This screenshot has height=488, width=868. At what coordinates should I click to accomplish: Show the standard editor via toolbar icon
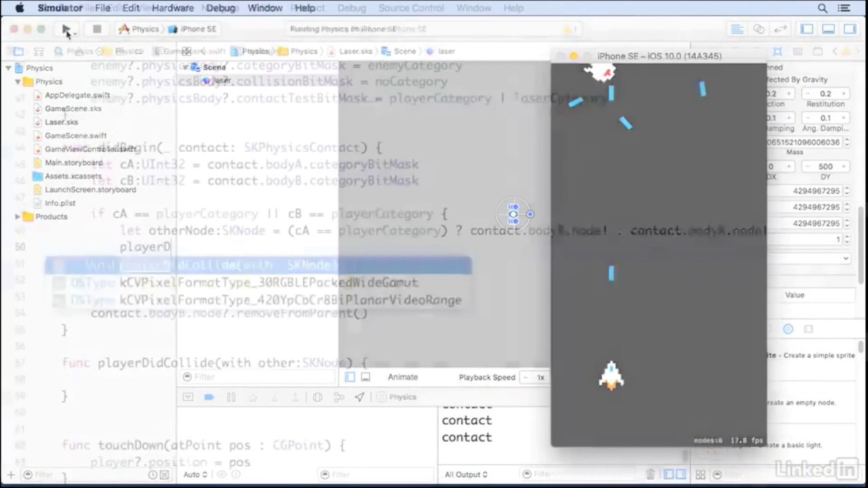[736, 29]
